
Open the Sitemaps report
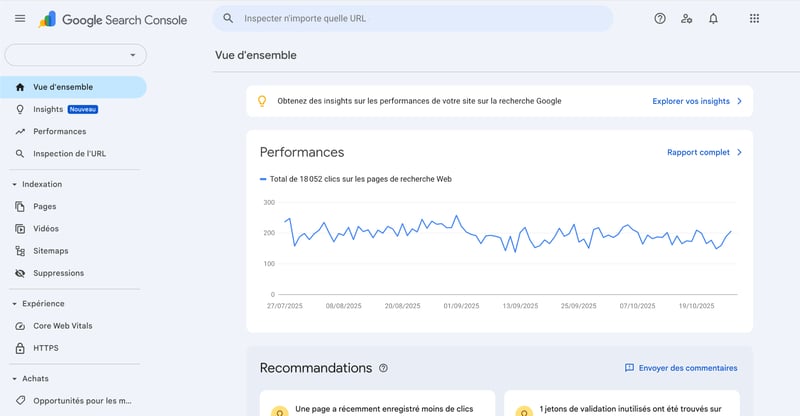pyautogui.click(x=73, y=251)
